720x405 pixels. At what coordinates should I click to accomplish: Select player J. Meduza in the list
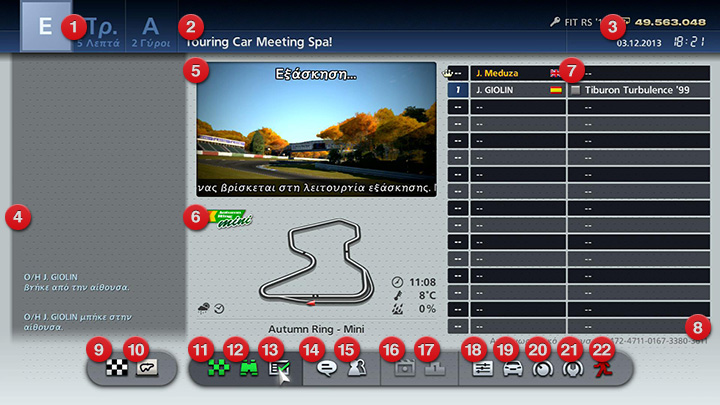coord(505,73)
